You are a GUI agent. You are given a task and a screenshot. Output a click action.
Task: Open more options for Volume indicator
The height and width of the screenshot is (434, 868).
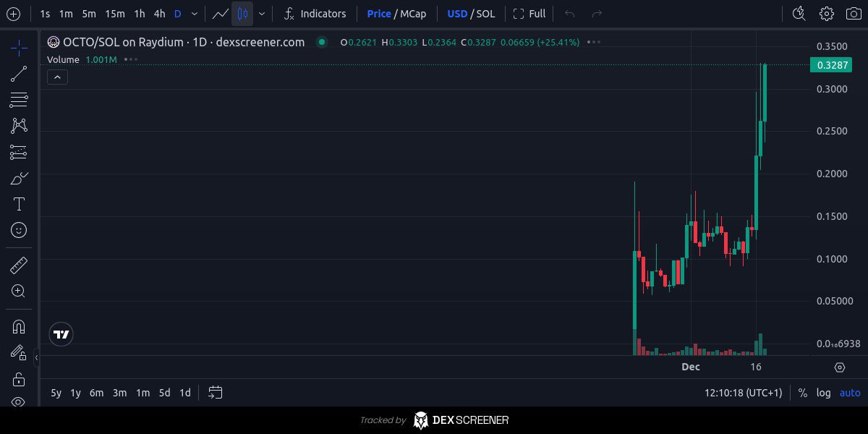[x=130, y=59]
